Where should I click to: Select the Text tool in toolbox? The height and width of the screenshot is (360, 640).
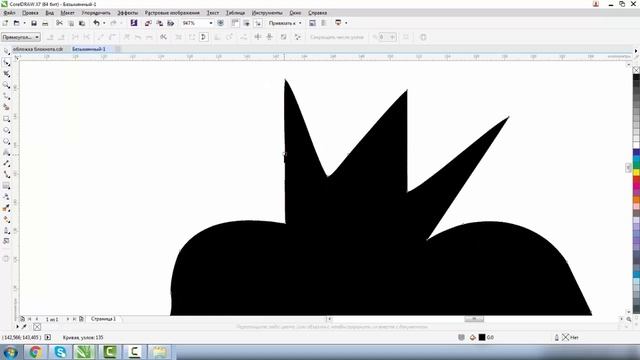click(6, 152)
